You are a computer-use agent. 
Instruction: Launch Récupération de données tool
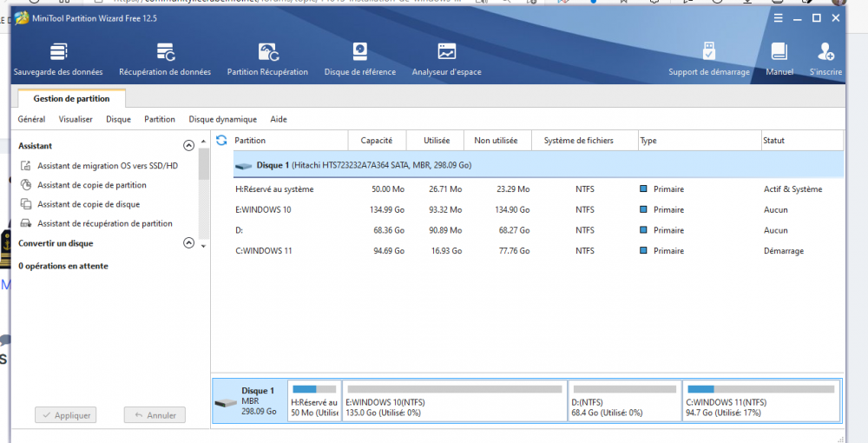164,59
